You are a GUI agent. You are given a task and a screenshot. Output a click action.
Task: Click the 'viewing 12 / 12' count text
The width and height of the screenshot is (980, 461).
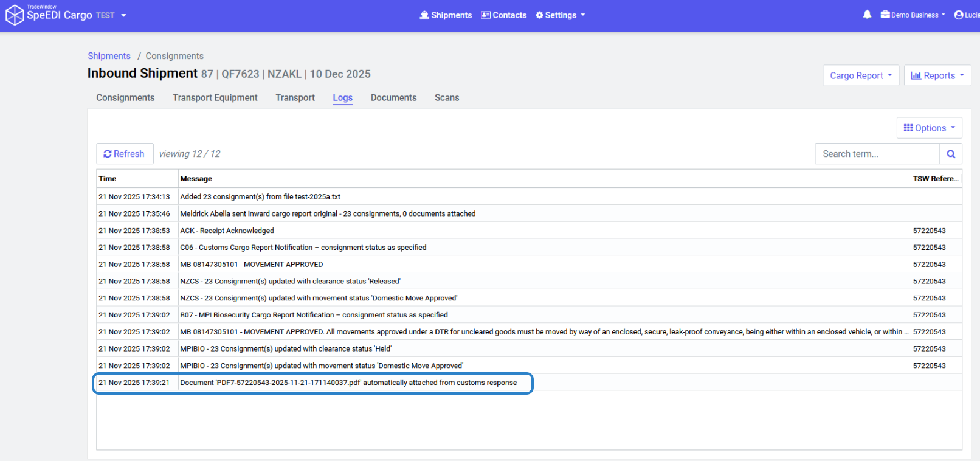[190, 154]
